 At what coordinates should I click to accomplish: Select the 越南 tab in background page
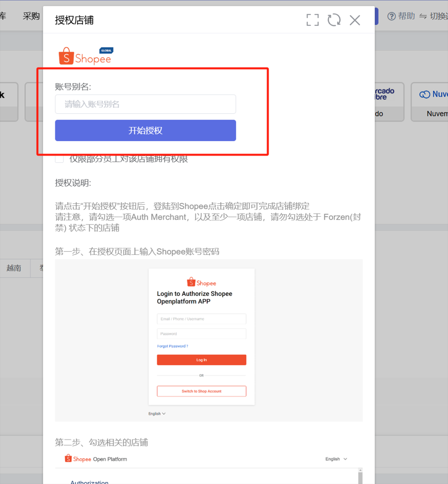[14, 268]
